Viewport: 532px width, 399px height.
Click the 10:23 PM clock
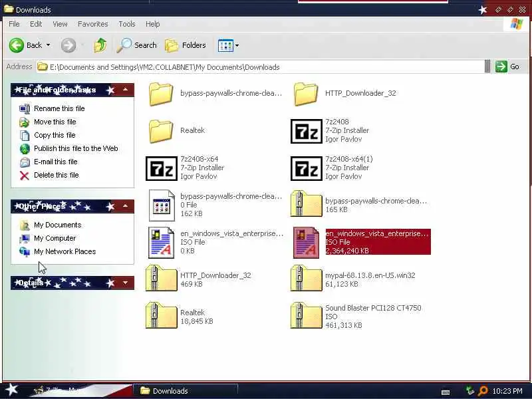coord(507,391)
